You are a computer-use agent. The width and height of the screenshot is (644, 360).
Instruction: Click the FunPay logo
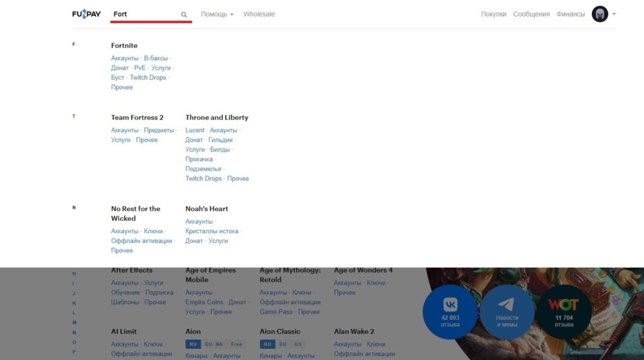click(x=86, y=14)
